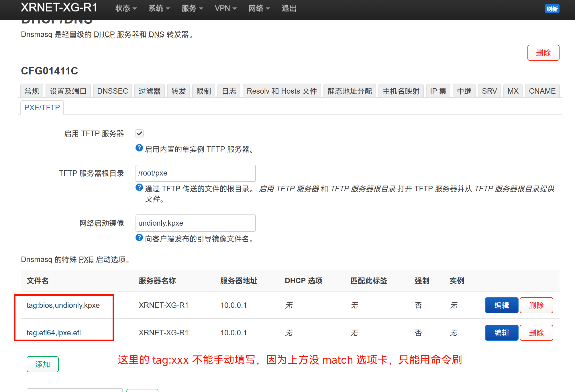Viewport: 575px width, 392px height.
Task: Select the CNAME tab
Action: (x=542, y=91)
